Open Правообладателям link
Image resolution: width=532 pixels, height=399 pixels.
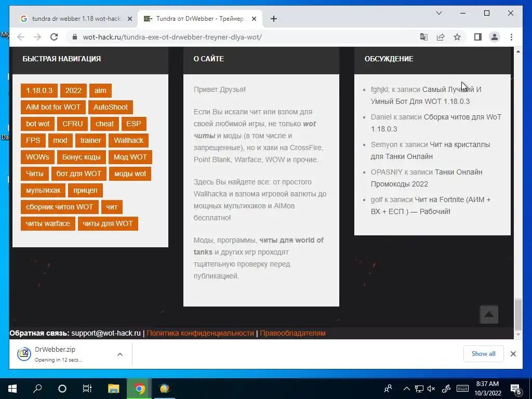tap(293, 333)
